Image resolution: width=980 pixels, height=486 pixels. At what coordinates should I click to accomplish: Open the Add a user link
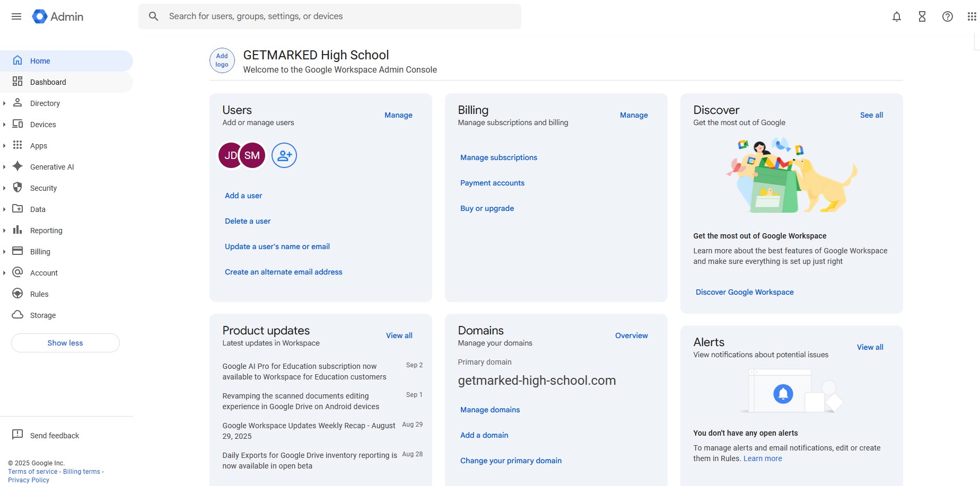(243, 196)
